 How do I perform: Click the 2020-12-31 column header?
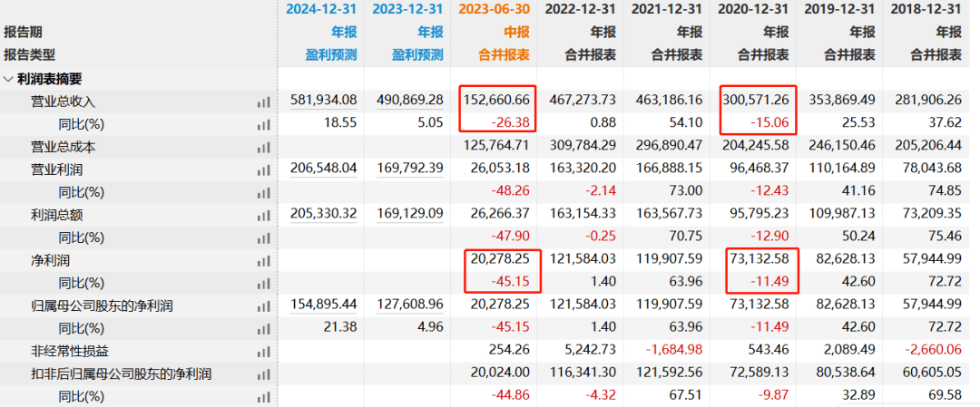pos(753,10)
